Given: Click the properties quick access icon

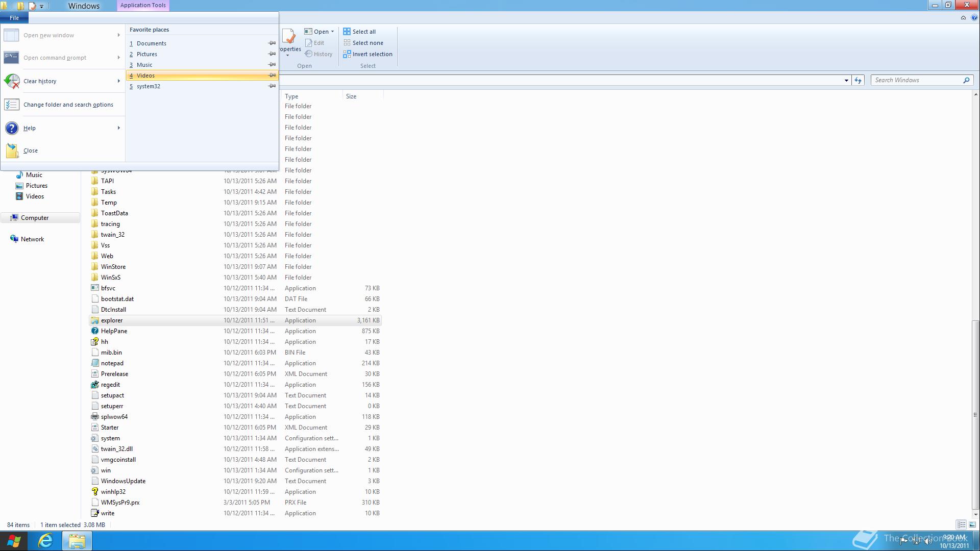Looking at the screenshot, I should pyautogui.click(x=32, y=6).
